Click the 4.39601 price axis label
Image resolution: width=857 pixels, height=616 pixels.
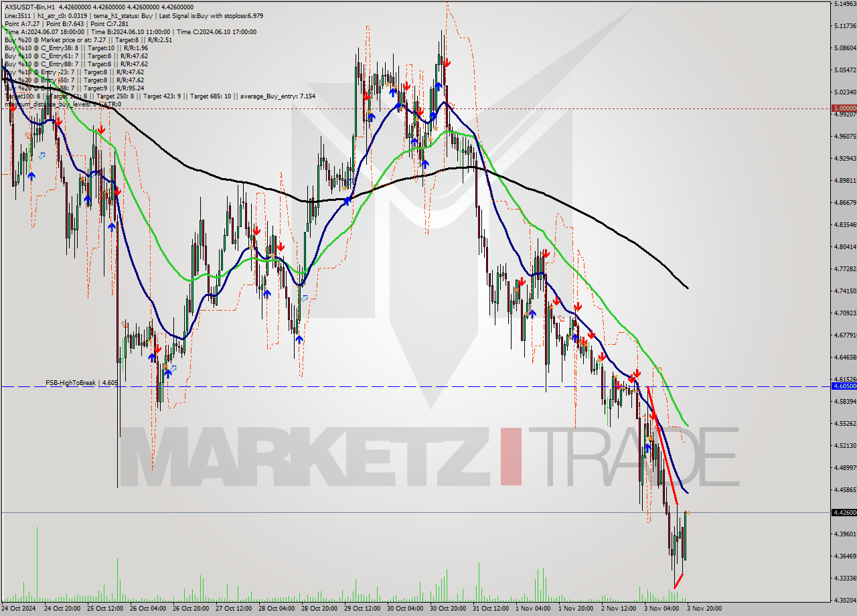tap(845, 534)
